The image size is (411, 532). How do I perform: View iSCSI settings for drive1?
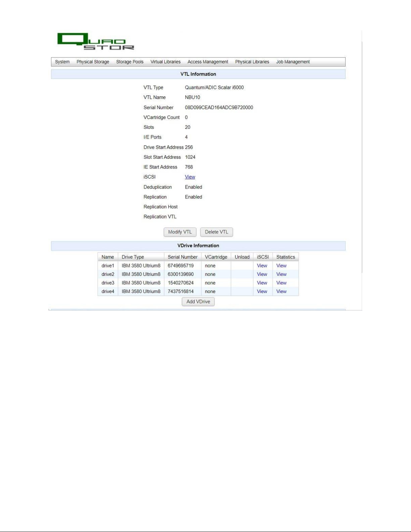pos(262,265)
